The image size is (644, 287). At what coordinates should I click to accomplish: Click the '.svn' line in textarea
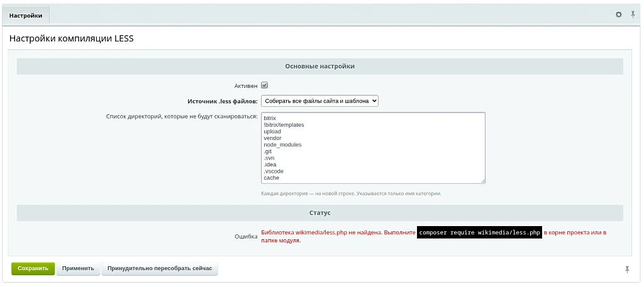click(269, 158)
